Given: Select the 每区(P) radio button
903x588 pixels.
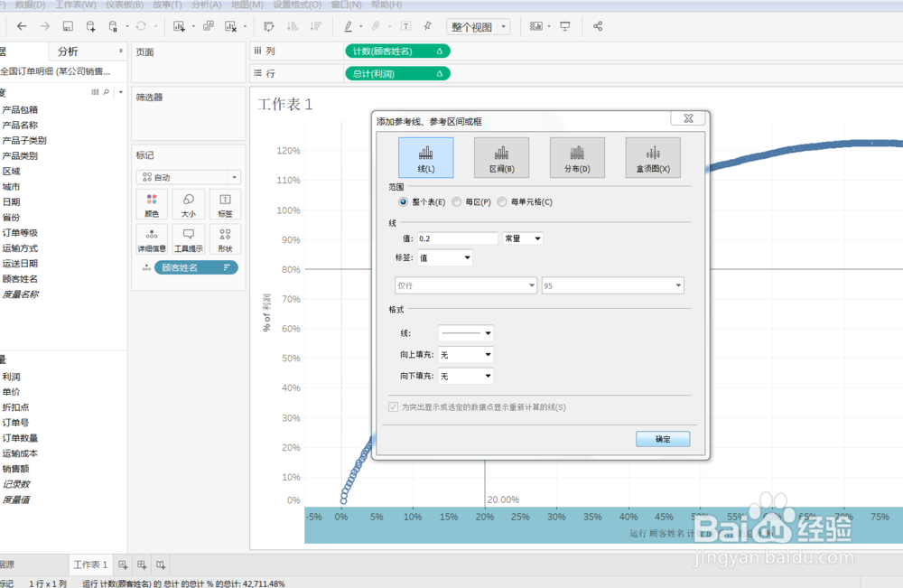Looking at the screenshot, I should [x=457, y=201].
